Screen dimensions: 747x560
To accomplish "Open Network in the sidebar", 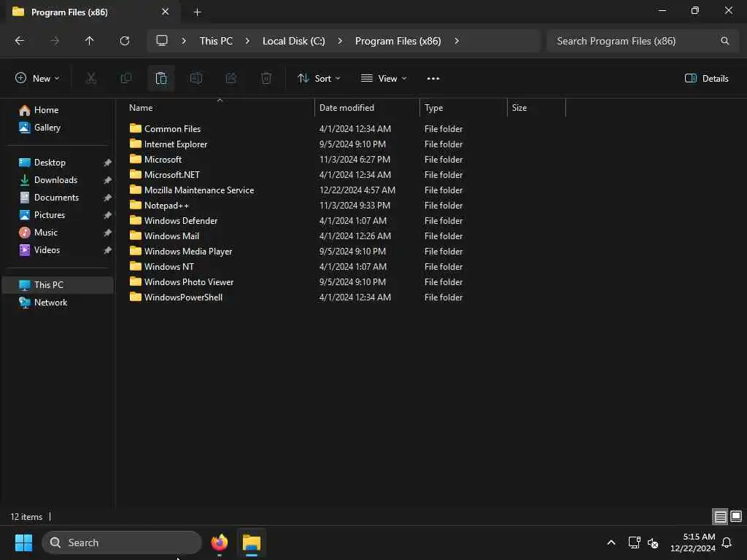I will (x=60, y=303).
